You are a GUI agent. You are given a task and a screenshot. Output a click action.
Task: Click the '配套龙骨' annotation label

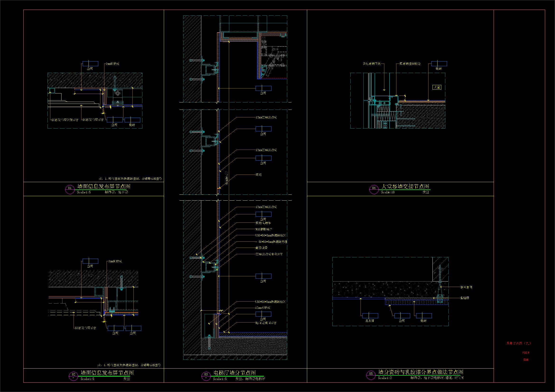[x=262, y=248]
